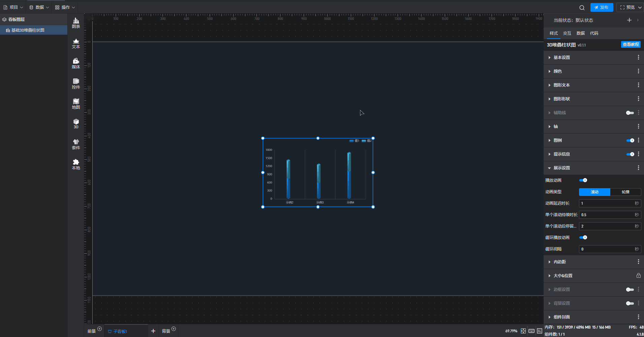This screenshot has height=337, width=644.
Task: Switch to the 交互 tab
Action: (x=567, y=33)
